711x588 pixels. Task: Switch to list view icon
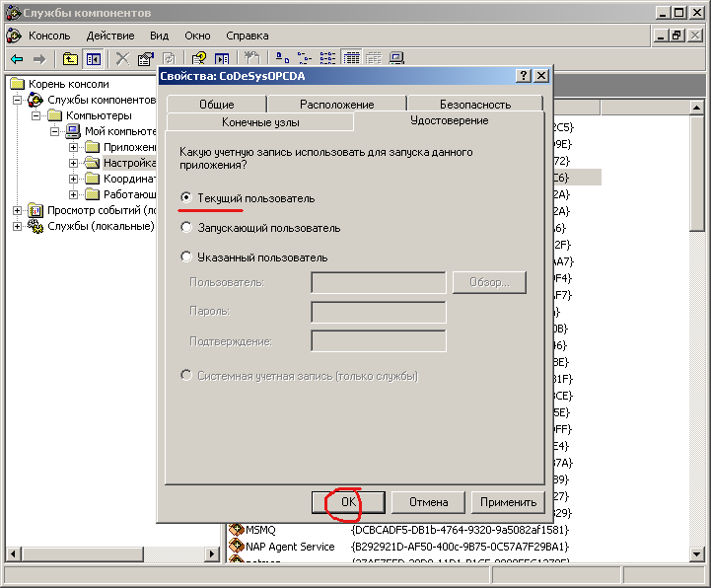327,58
